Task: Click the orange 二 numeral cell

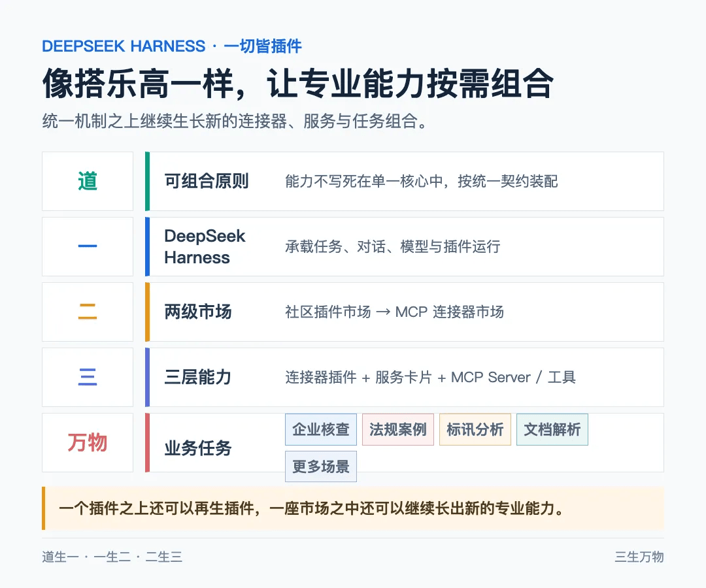Action: click(88, 312)
